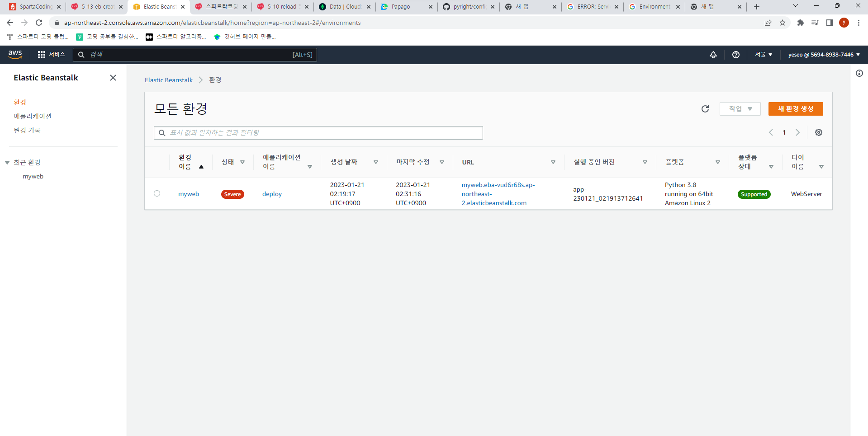Image resolution: width=868 pixels, height=436 pixels.
Task: Go to next page of environments
Action: click(798, 132)
